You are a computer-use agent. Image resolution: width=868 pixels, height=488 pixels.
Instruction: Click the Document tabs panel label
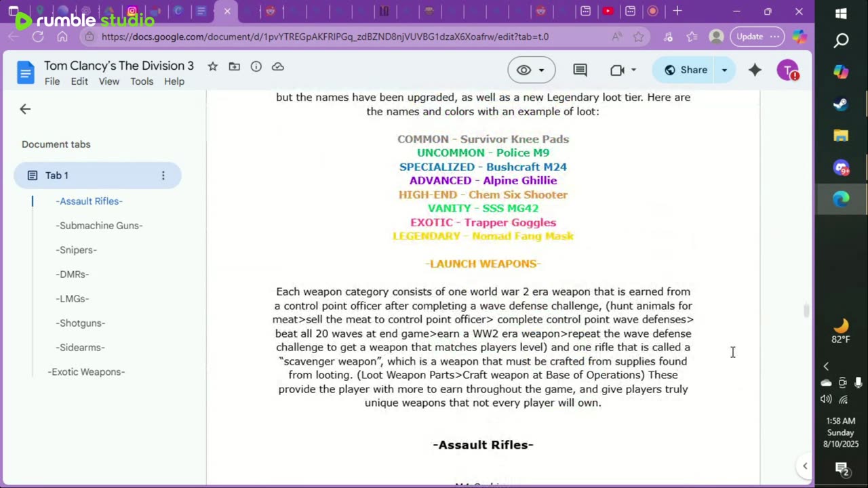(56, 144)
